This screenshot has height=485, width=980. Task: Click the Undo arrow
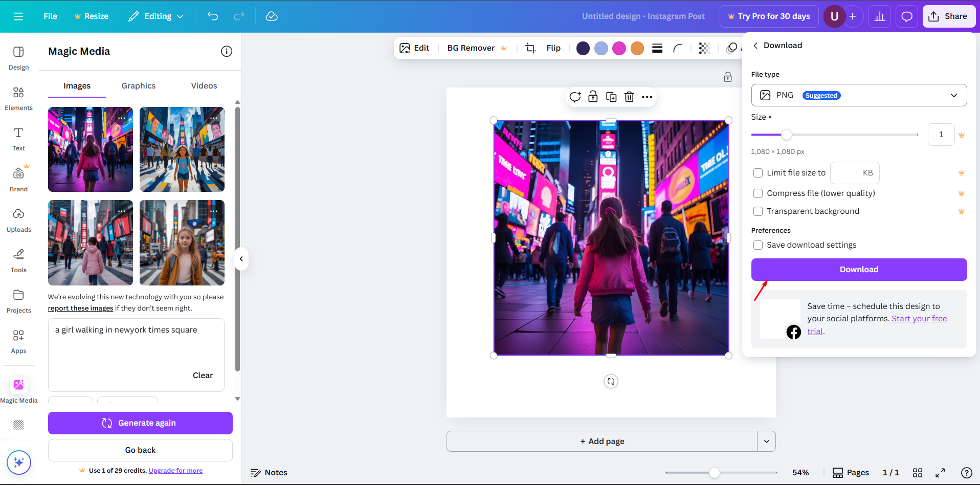(213, 16)
